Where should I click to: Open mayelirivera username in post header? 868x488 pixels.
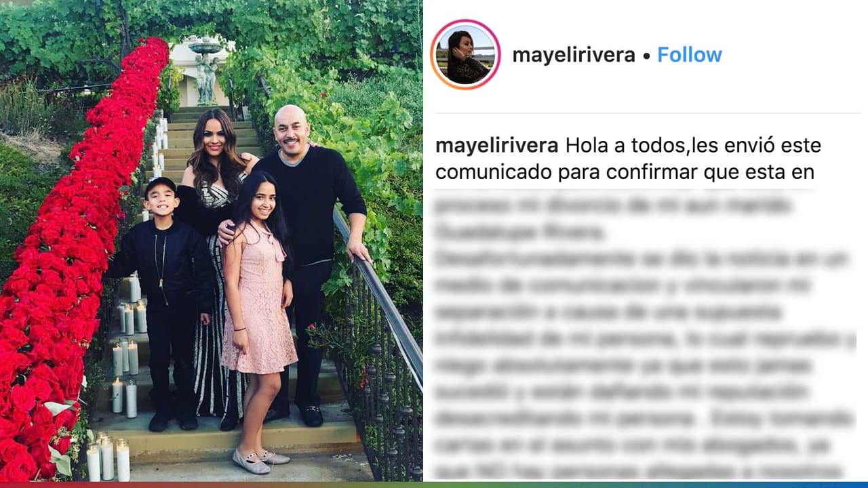(x=574, y=55)
